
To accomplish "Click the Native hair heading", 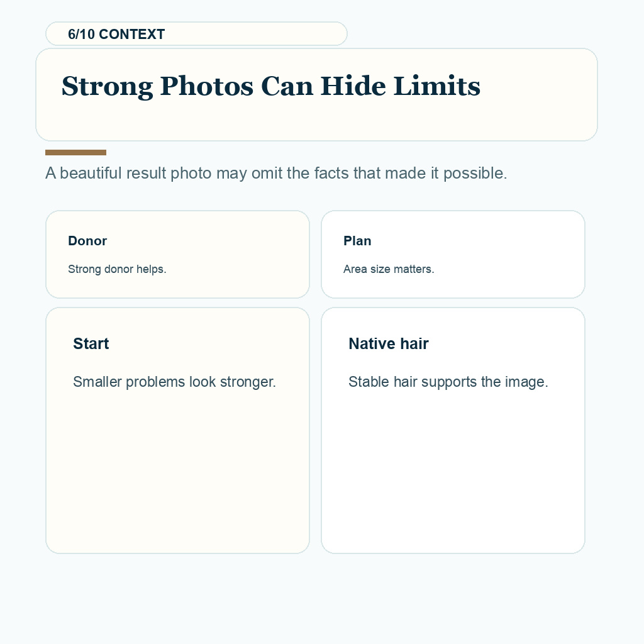I will (x=389, y=343).
